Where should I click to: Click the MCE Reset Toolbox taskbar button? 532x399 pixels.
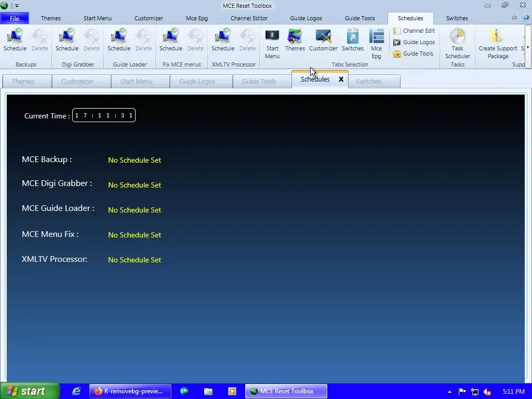(x=286, y=391)
